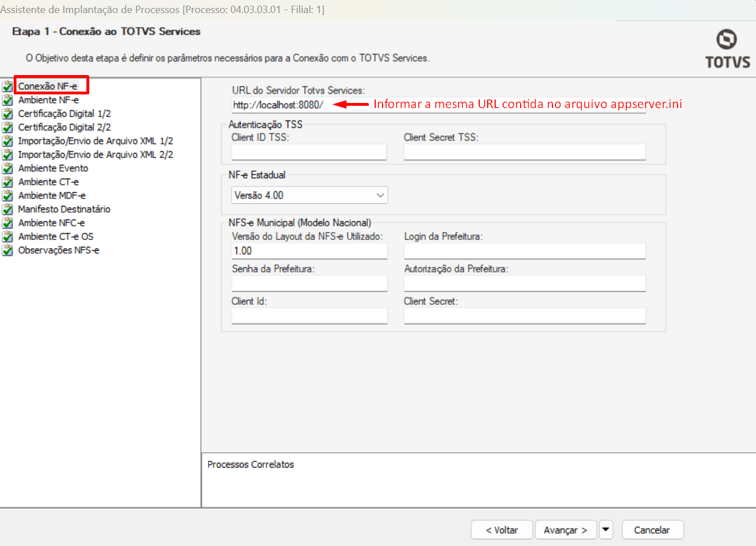
Task: Open Importação/Envio de Arquivo XML 2/2
Action: coord(95,155)
